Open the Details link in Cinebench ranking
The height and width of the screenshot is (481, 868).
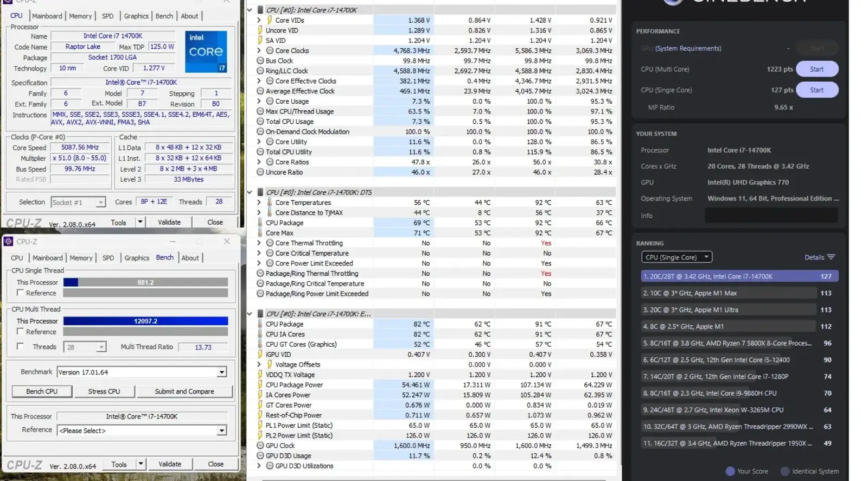pyautogui.click(x=814, y=257)
